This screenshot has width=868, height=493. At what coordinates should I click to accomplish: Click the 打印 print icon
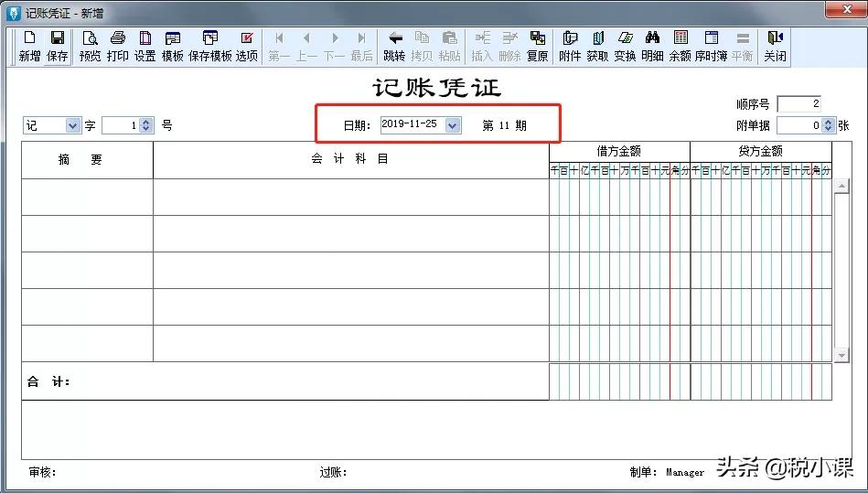pos(117,47)
